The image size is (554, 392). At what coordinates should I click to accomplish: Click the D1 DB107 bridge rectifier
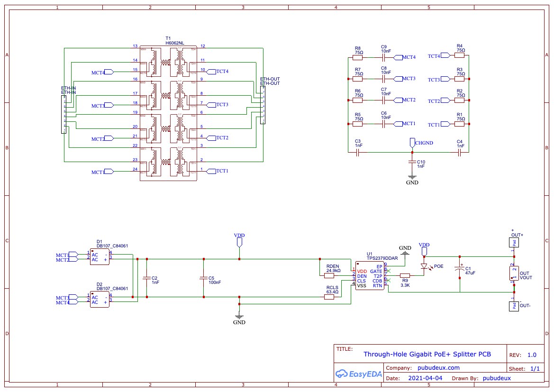tap(100, 256)
